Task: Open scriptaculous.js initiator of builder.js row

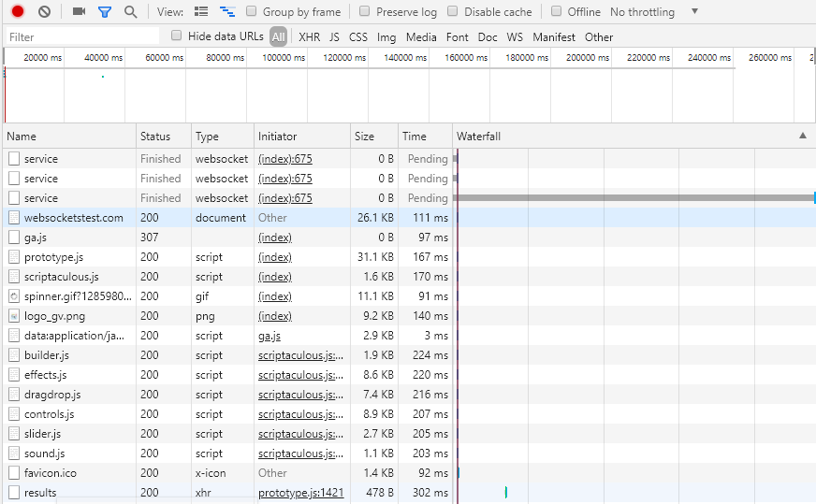Action: click(x=300, y=355)
